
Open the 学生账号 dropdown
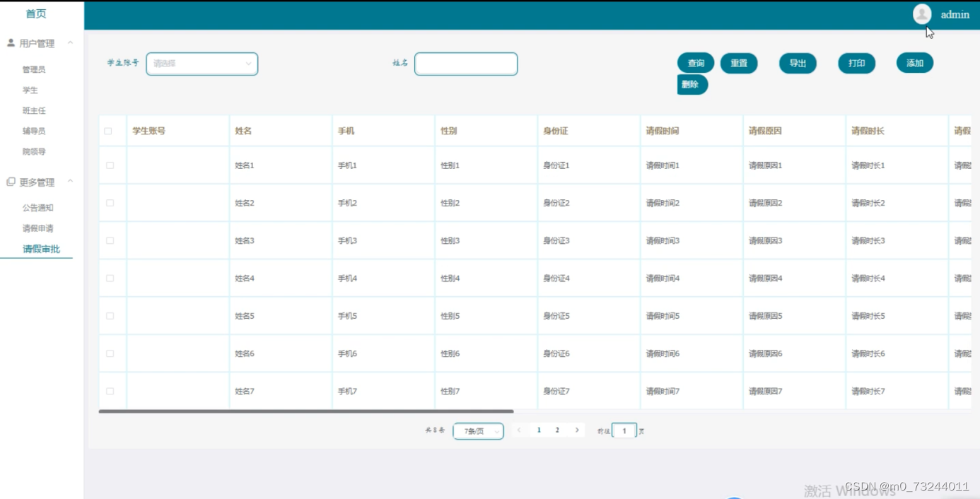[202, 64]
